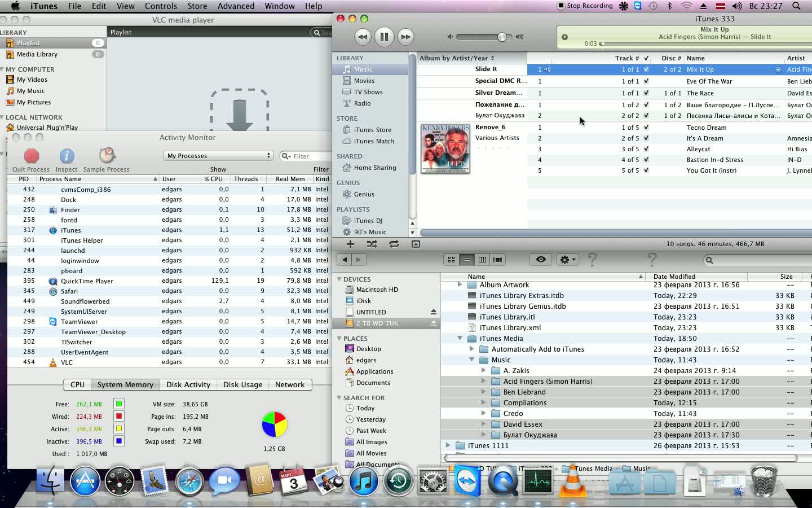Eject the 2 TB WD TUK drive
Viewport: 812px width, 508px height.
coord(433,323)
